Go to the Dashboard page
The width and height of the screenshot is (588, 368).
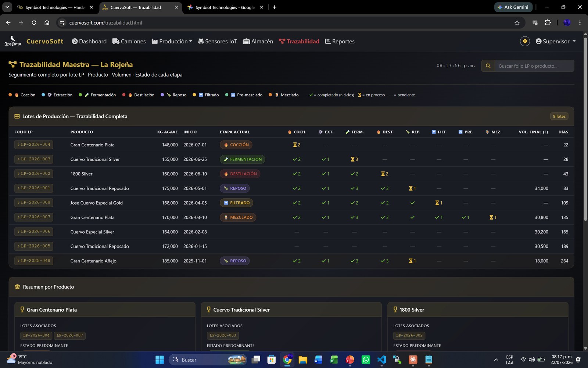89,41
